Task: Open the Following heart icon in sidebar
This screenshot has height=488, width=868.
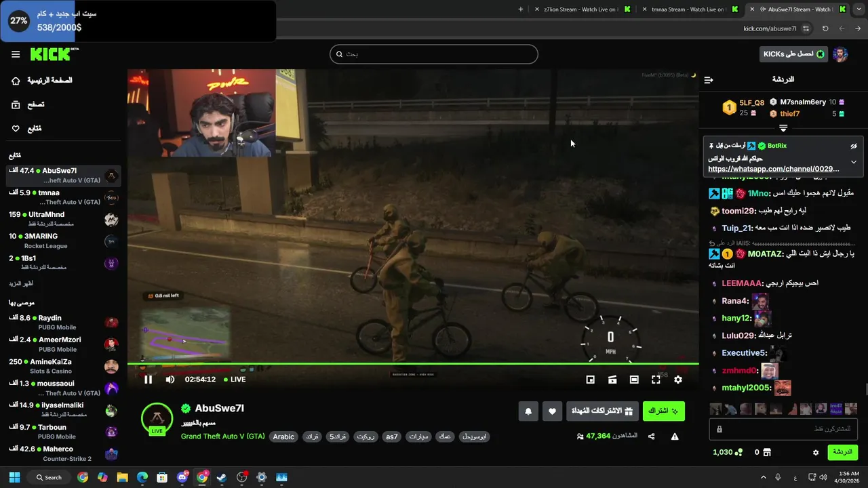Action: click(x=16, y=129)
